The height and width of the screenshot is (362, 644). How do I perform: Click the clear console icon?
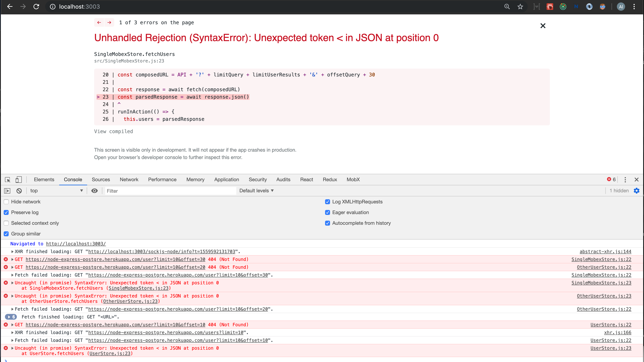pos(19,191)
